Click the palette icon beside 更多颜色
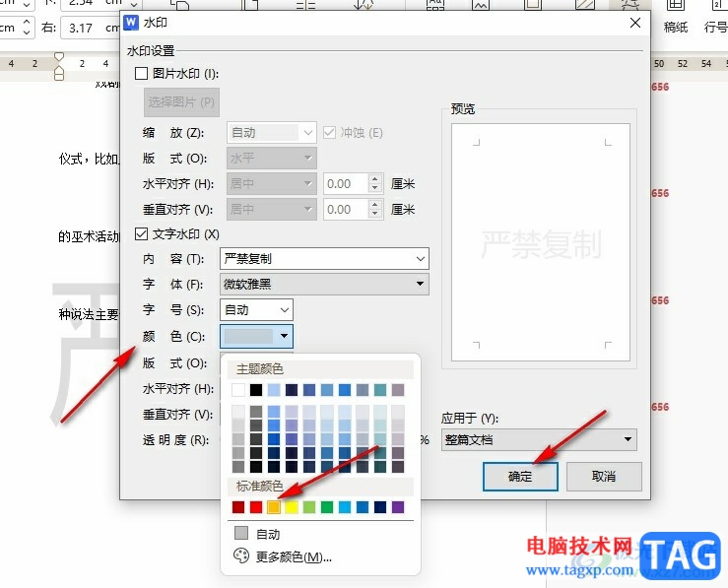Viewport: 728px width, 588px height. 241,555
